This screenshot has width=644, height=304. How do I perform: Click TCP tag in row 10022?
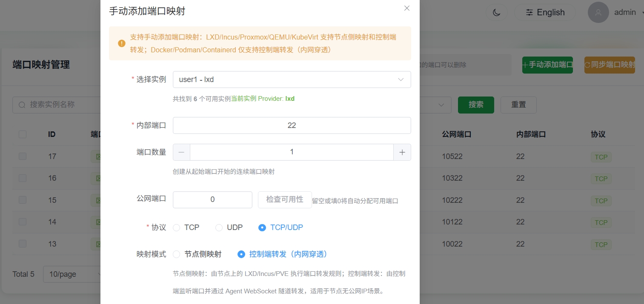tap(601, 244)
